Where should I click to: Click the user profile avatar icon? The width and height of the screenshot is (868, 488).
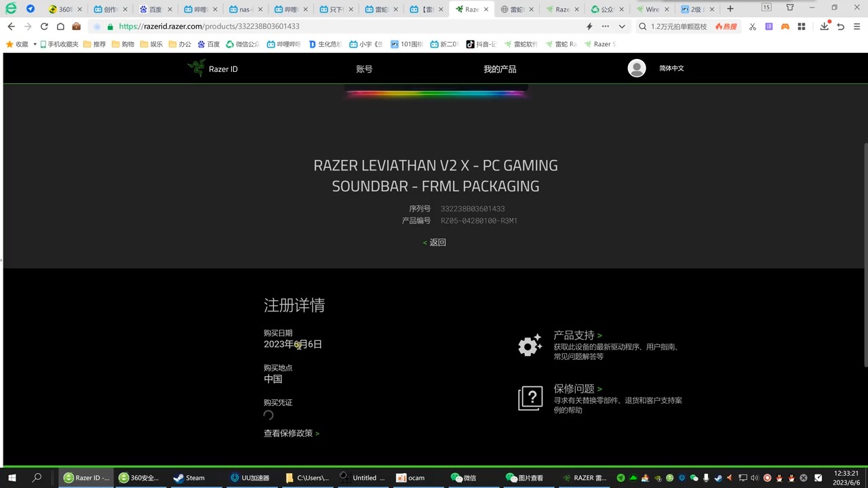(637, 68)
